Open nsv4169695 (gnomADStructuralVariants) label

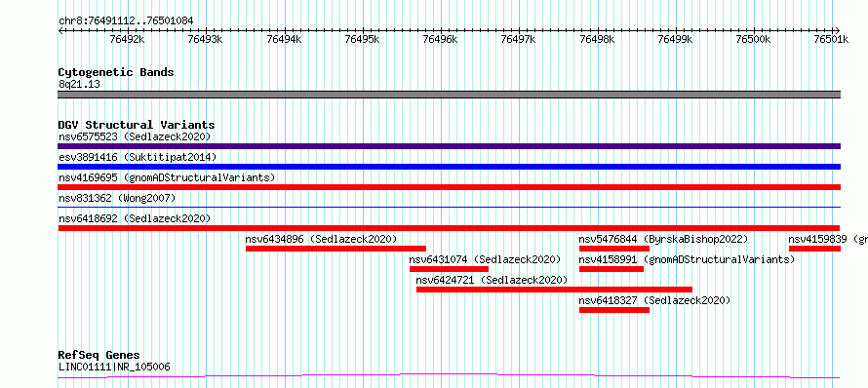(167, 177)
